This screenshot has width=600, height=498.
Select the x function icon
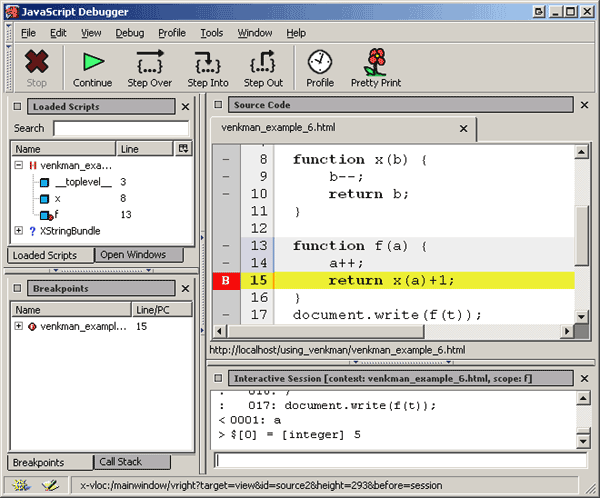pos(44,199)
